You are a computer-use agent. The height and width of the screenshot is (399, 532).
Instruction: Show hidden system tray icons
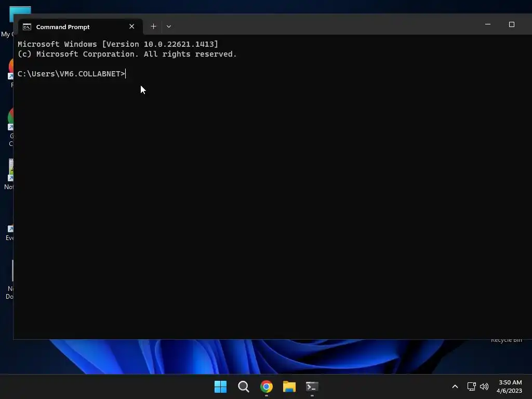tap(455, 387)
